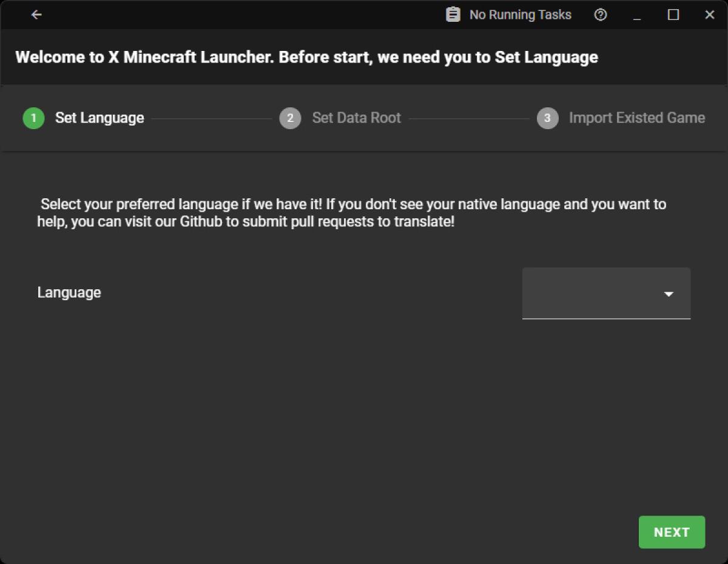The width and height of the screenshot is (728, 564).
Task: Switch to the Set Data Root step
Action: [356, 118]
